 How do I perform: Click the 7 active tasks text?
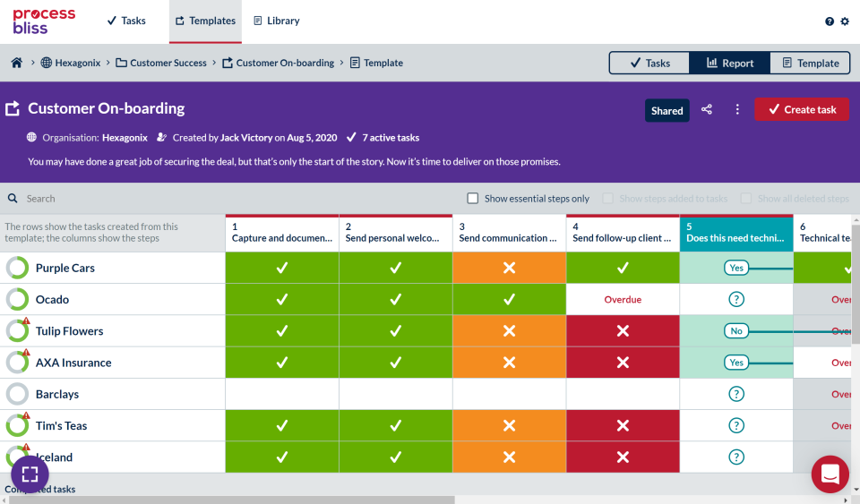click(x=391, y=138)
